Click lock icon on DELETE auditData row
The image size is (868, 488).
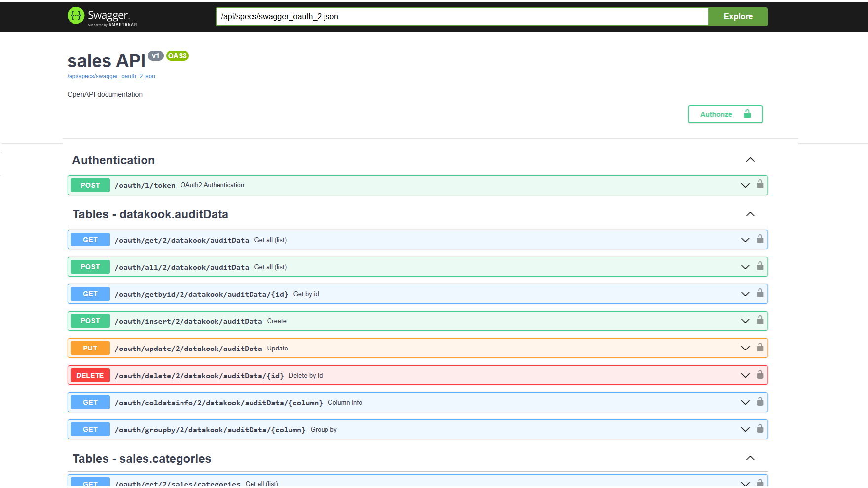(760, 375)
